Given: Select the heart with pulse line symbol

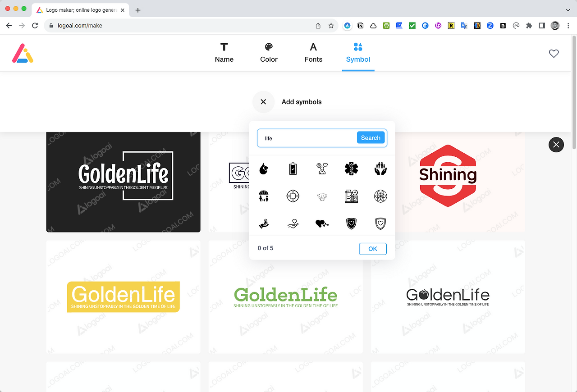Looking at the screenshot, I should coord(322,223).
